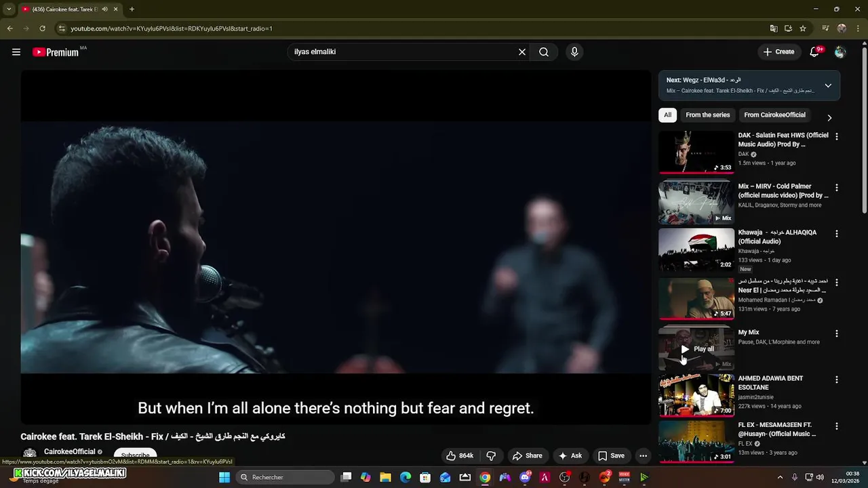Open options for FL EX - MESAMA3EEN
This screenshot has width=868, height=488.
(x=836, y=426)
